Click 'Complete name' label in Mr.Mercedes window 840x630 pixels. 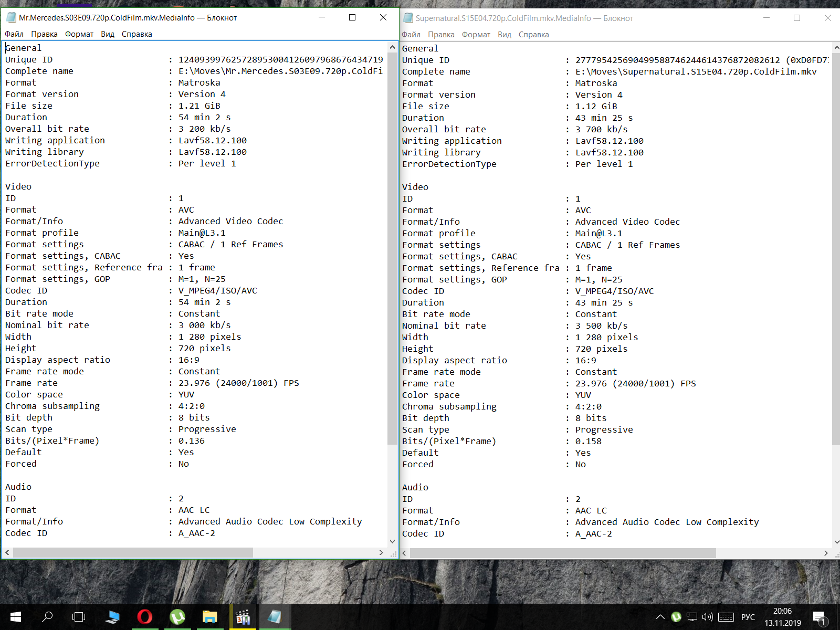[39, 71]
